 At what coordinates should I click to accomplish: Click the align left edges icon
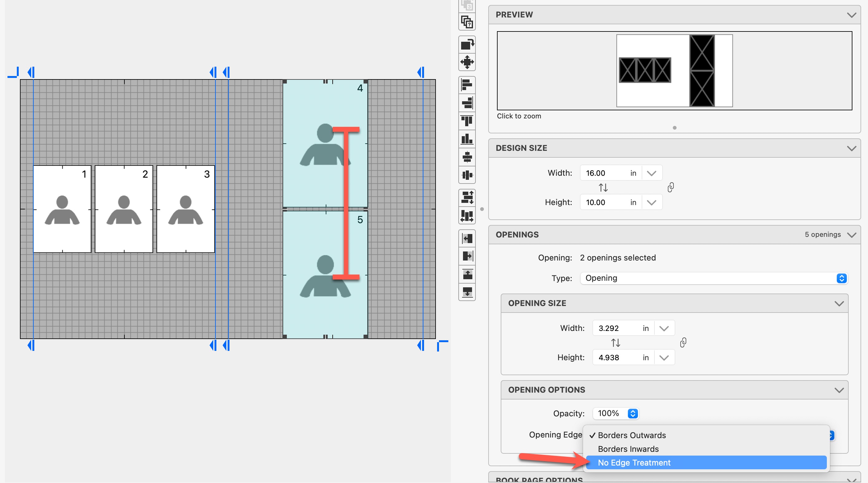click(x=467, y=85)
